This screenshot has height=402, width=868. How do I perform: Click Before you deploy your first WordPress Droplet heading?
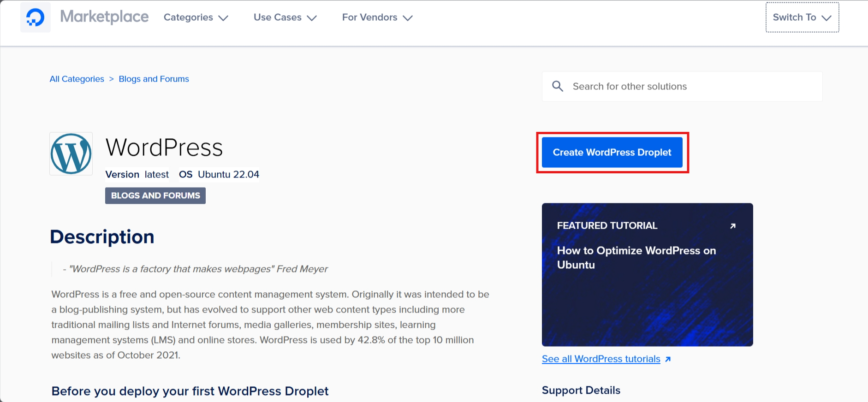[190, 391]
